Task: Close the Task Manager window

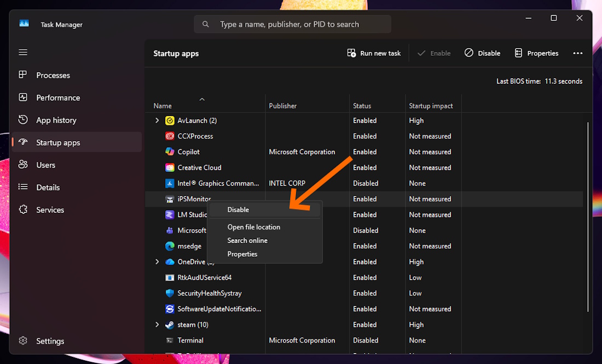Action: coord(580,18)
